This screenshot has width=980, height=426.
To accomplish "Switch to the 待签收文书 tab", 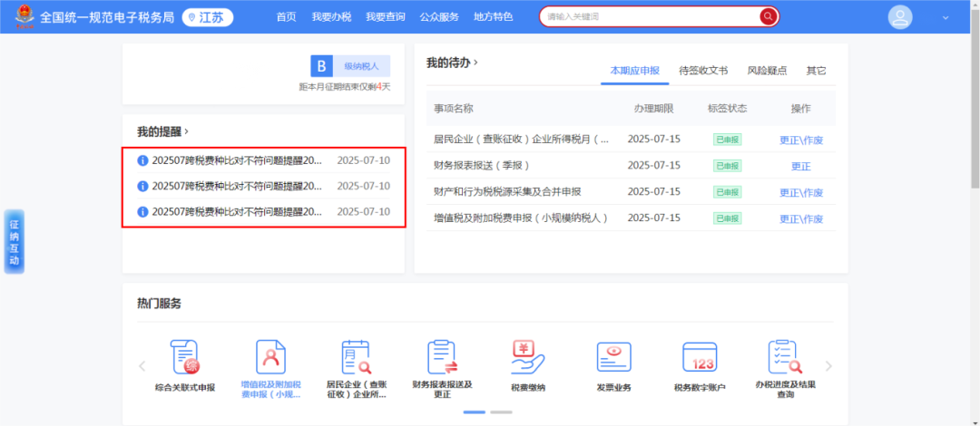I will pyautogui.click(x=703, y=71).
